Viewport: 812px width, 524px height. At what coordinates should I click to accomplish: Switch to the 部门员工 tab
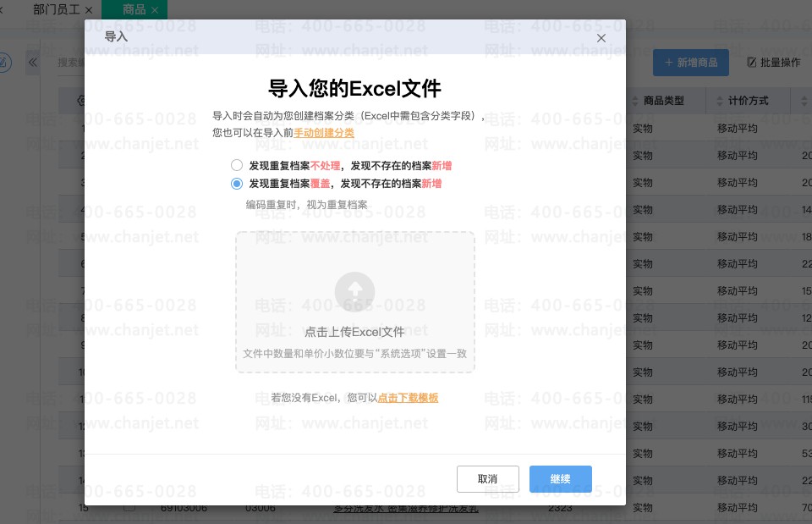56,9
